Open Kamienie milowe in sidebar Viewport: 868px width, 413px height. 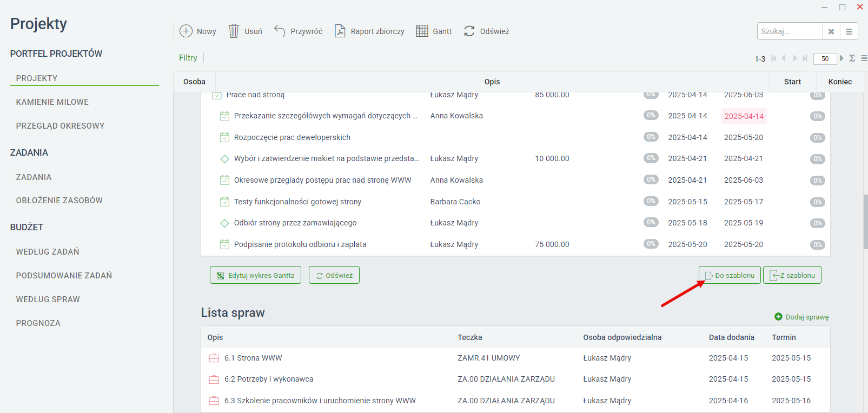[52, 102]
